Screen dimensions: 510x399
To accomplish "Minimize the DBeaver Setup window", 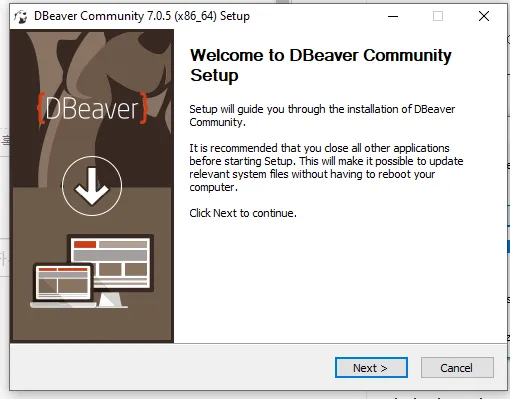I will [x=393, y=16].
